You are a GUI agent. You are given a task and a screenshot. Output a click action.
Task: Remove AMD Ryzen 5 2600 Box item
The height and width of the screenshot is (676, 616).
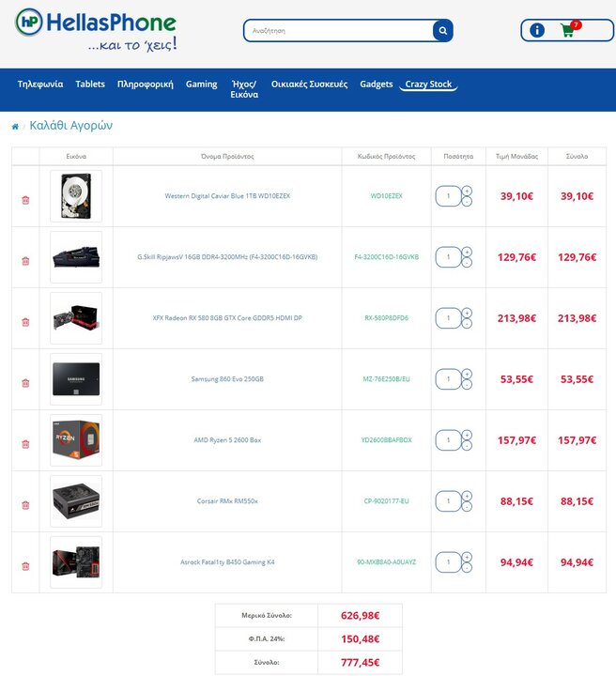pos(25,444)
